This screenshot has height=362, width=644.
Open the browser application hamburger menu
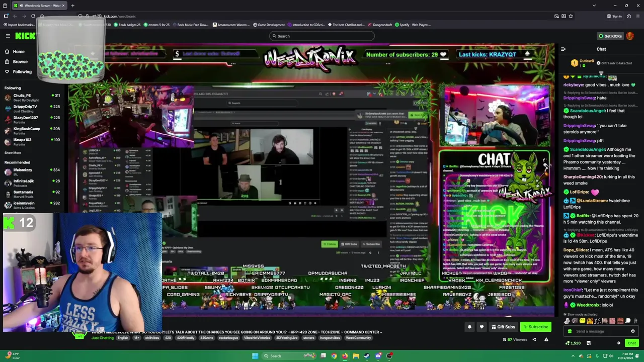pyautogui.click(x=637, y=16)
